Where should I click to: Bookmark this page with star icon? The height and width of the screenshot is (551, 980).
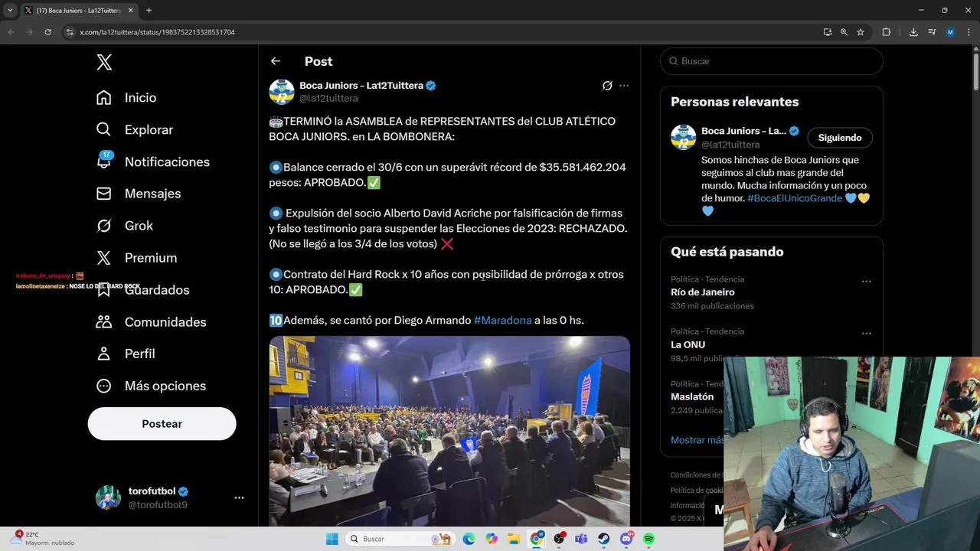pyautogui.click(x=861, y=32)
